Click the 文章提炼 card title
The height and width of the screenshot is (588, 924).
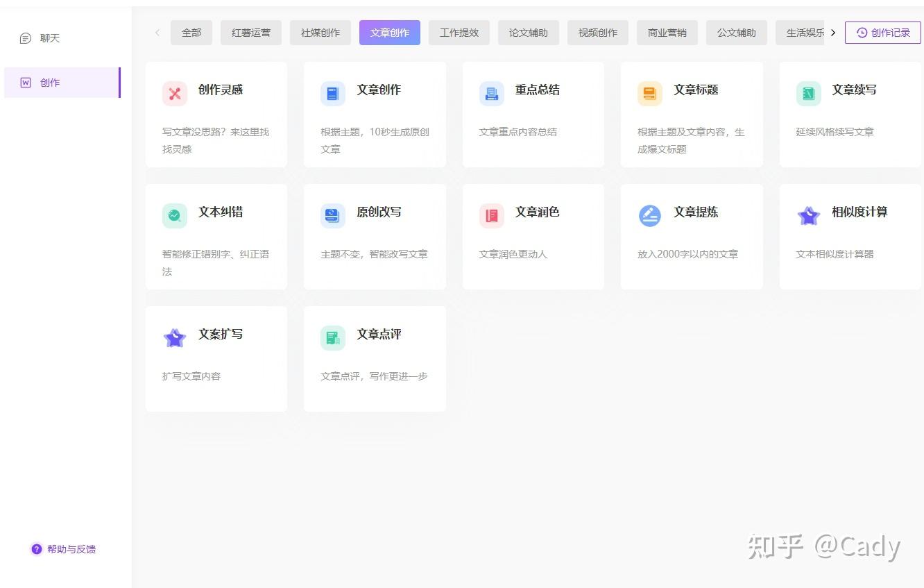click(x=696, y=212)
